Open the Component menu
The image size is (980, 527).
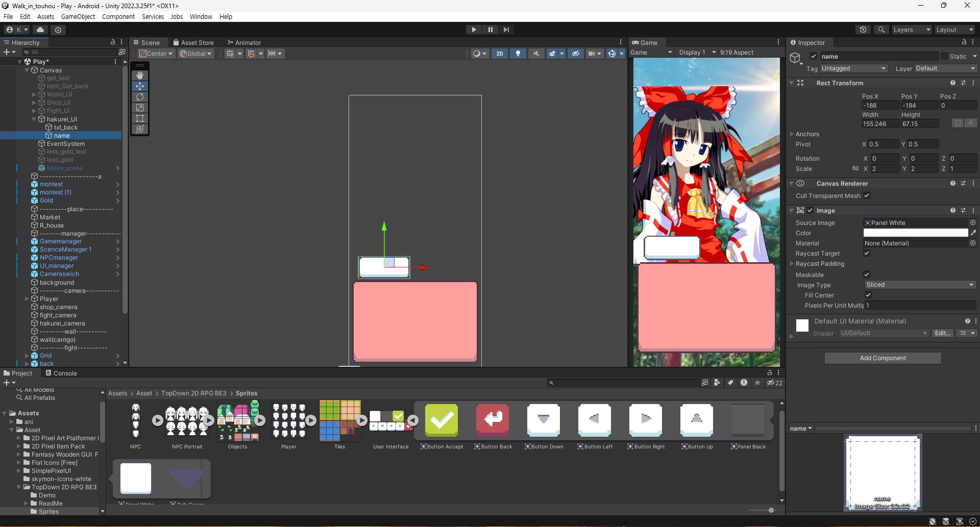coord(118,16)
